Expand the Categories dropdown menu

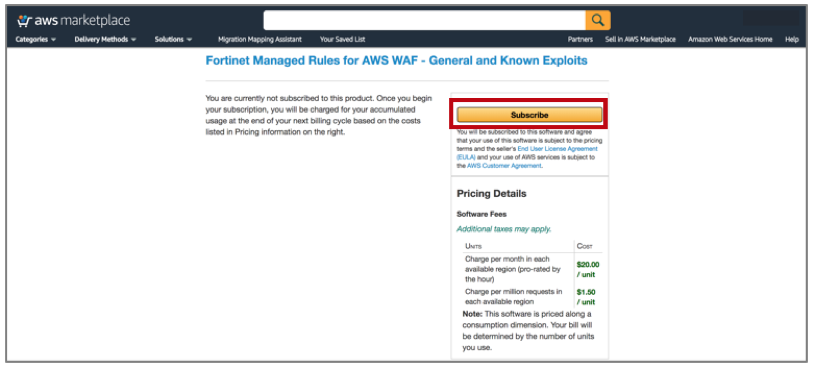[36, 39]
